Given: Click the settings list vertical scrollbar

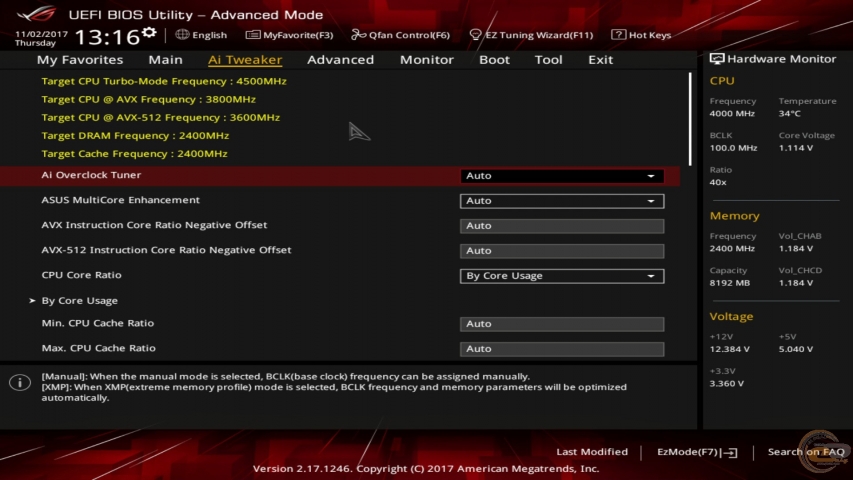Looking at the screenshot, I should (690, 119).
